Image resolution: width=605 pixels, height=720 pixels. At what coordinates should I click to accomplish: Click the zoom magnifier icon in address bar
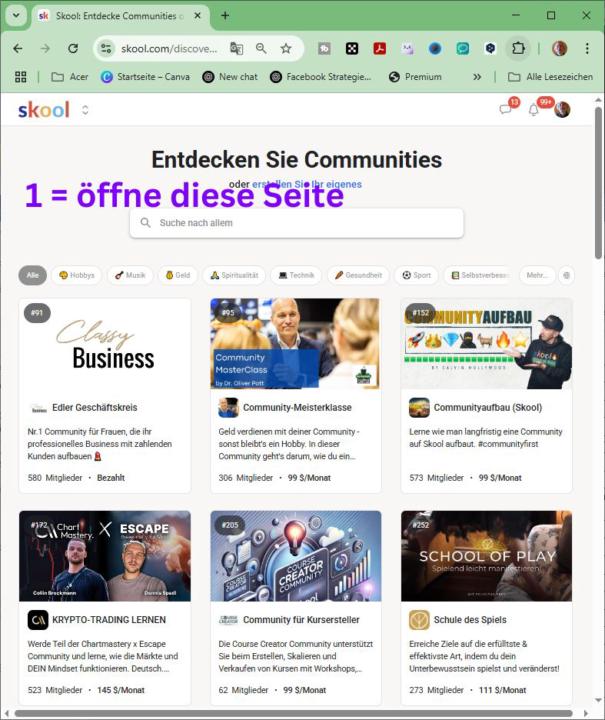(x=261, y=48)
